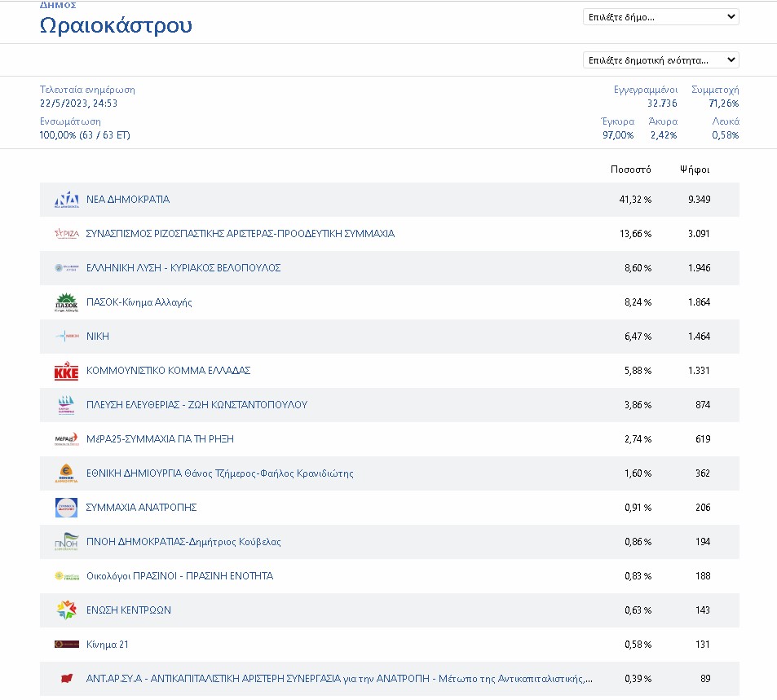777x700 pixels.
Task: Select ΠΛΕΥΣΗ ΕΛΕΥΘΕΡΙΑΣ - ΖΩΗ ΚΩΝΣΤΑΝΤΟΠΟΥΛΟΥ name
Action: point(196,405)
